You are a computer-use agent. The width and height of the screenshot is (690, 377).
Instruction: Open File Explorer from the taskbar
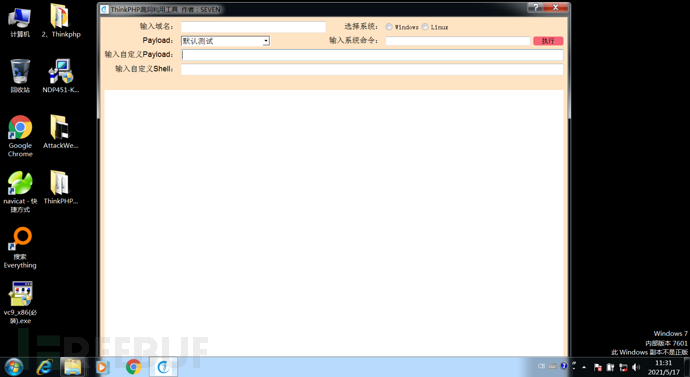pos(73,367)
